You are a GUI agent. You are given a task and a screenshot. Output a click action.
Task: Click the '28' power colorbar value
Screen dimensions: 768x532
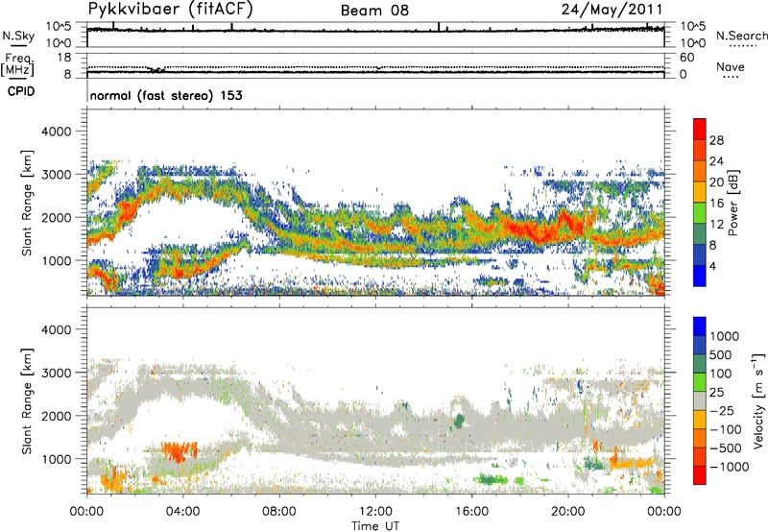tap(716, 140)
